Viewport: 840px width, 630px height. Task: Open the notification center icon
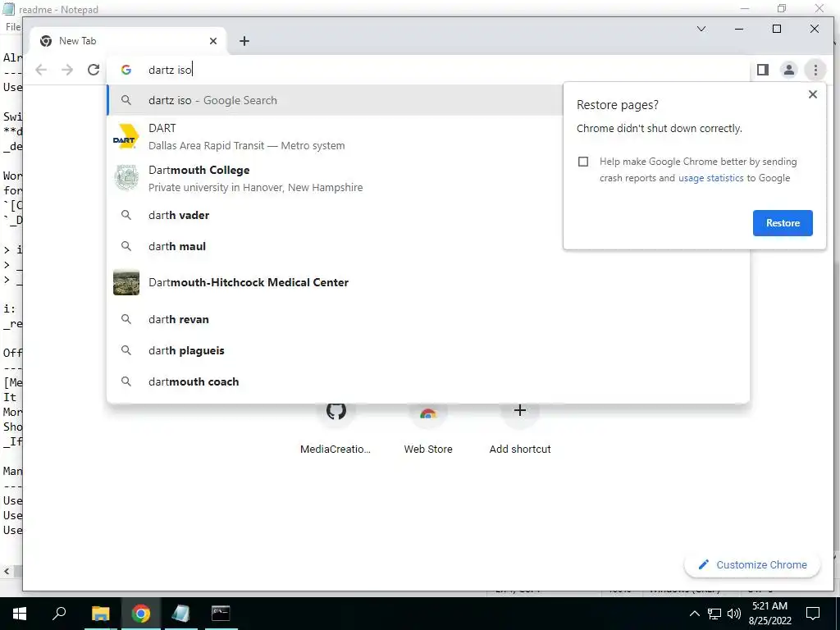click(x=813, y=614)
